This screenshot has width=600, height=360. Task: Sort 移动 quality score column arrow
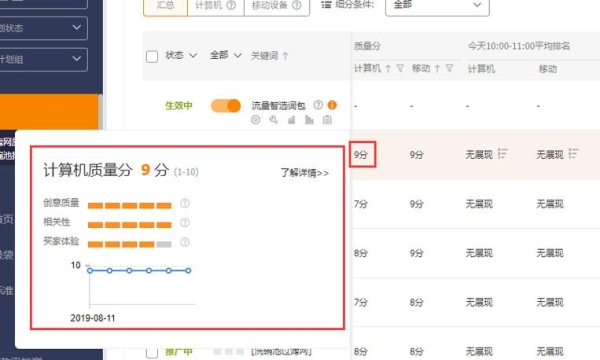coord(437,68)
